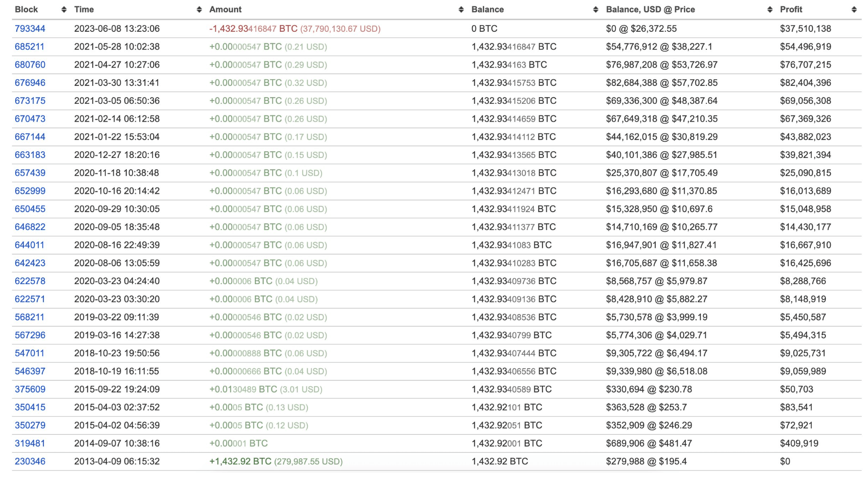Open block 622571 link

pos(30,299)
